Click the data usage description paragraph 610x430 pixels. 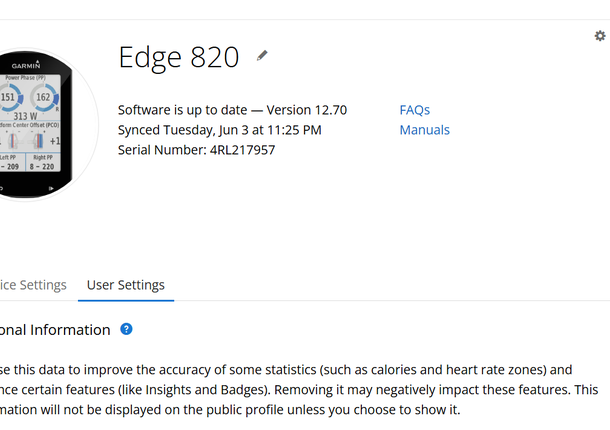click(300, 390)
